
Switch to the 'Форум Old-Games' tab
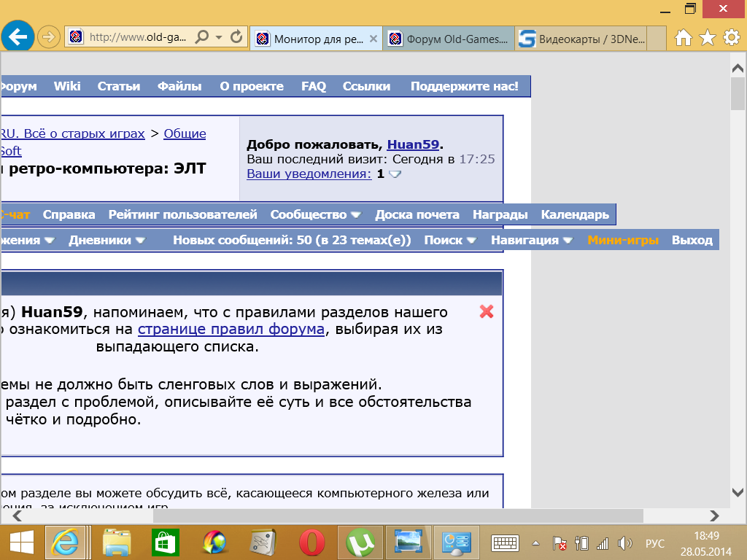click(449, 39)
